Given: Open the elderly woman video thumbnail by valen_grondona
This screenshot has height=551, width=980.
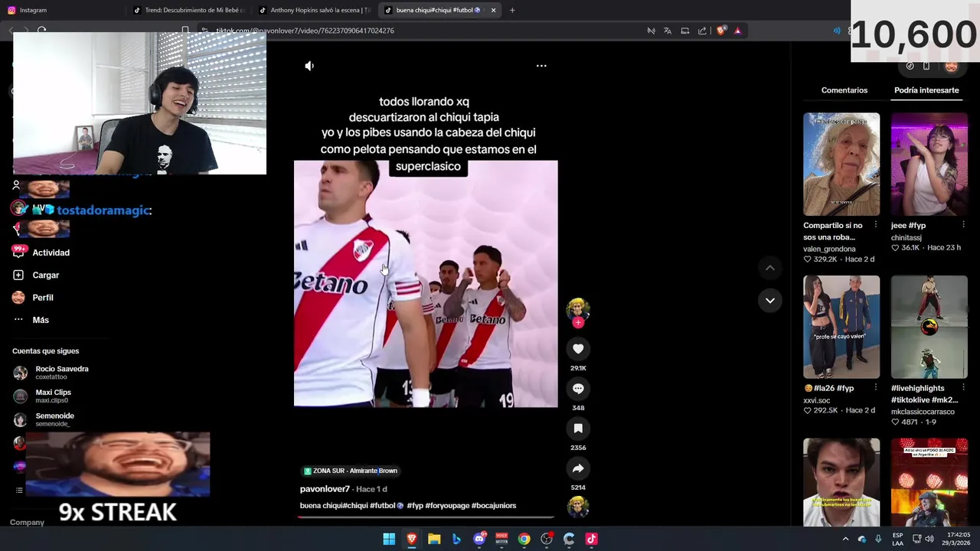Looking at the screenshot, I should tap(841, 165).
